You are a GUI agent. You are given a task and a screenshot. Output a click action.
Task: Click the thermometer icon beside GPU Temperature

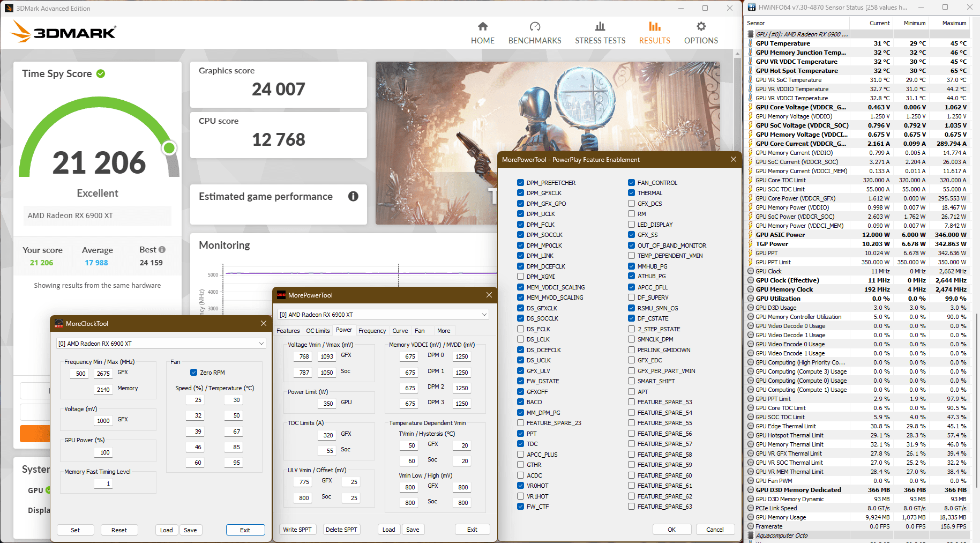tap(751, 43)
